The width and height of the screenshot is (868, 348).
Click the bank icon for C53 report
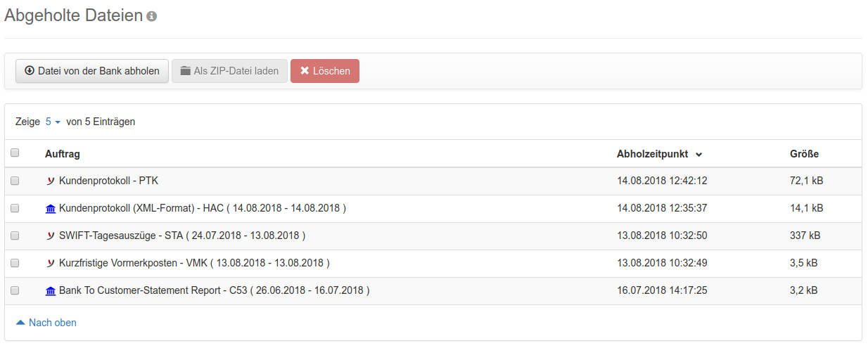51,291
